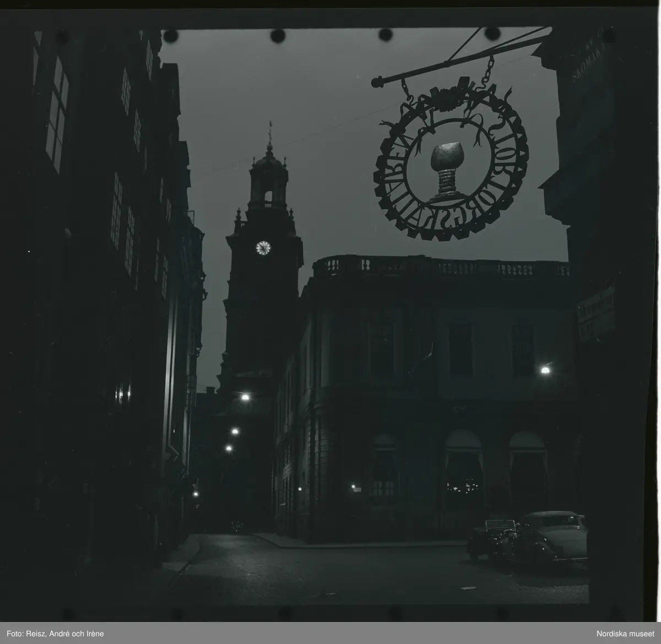
Task: Click the open convertible car parked left
Action: pos(493,538)
